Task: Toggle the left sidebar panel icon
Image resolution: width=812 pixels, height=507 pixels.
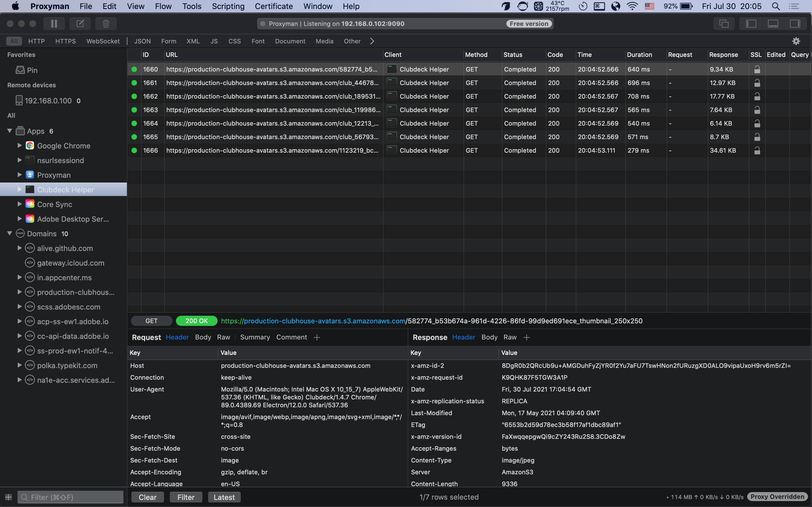Action: [x=751, y=23]
